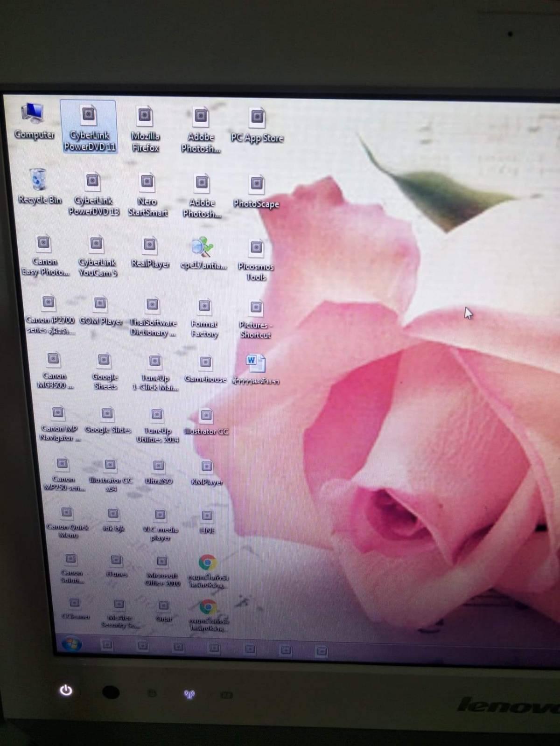Launch TuneUp Utilities 2014 icon

(x=157, y=425)
